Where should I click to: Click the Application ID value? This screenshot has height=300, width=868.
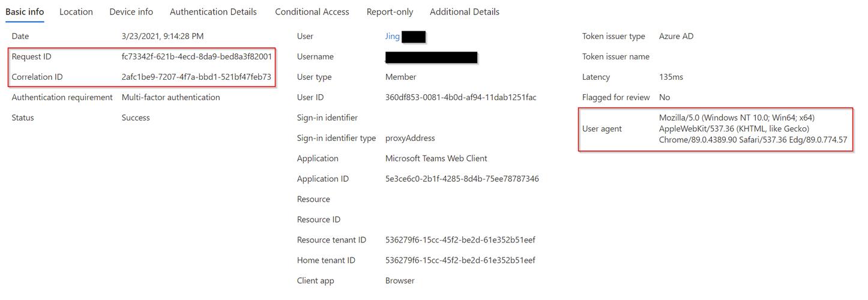[462, 179]
